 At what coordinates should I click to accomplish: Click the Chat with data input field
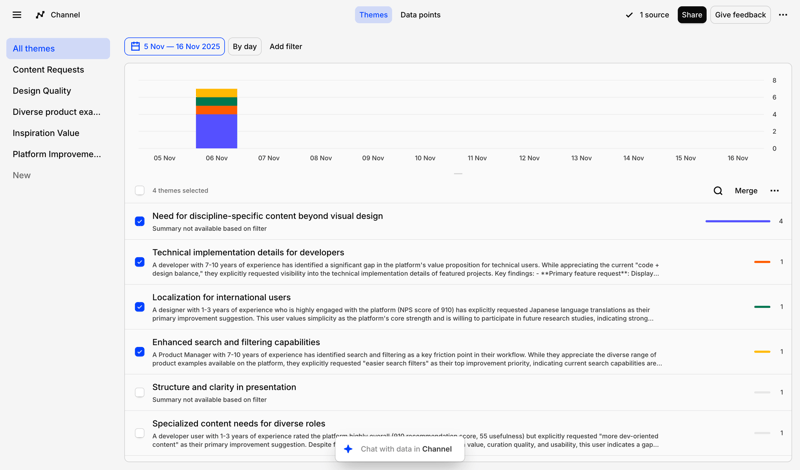tap(406, 449)
